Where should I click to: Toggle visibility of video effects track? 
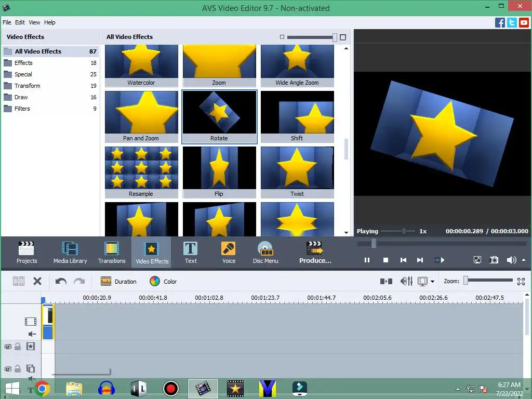pos(8,347)
